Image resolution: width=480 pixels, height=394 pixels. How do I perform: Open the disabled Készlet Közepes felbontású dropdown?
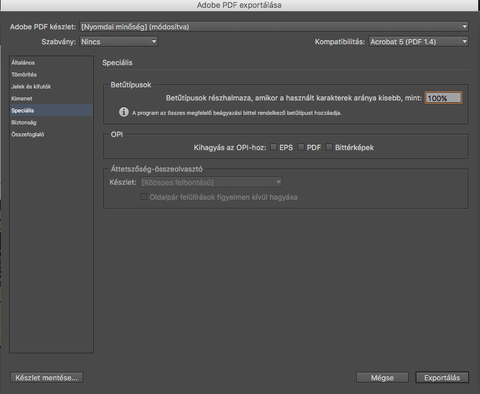[211, 182]
